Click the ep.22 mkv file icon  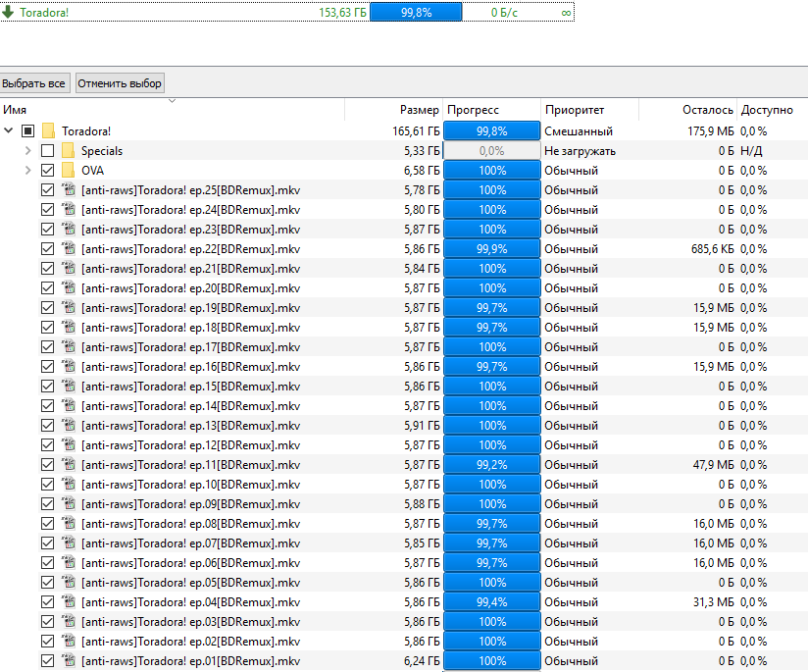69,248
